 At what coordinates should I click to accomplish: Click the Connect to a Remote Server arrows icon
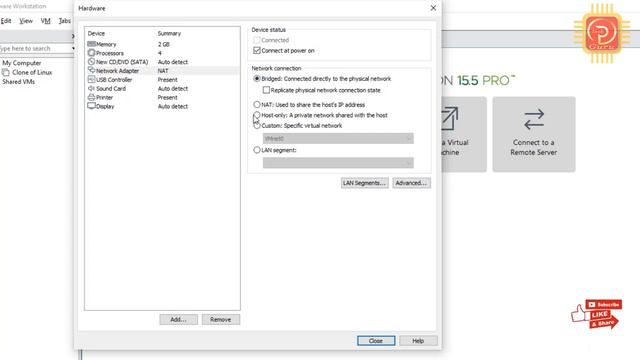click(x=534, y=119)
